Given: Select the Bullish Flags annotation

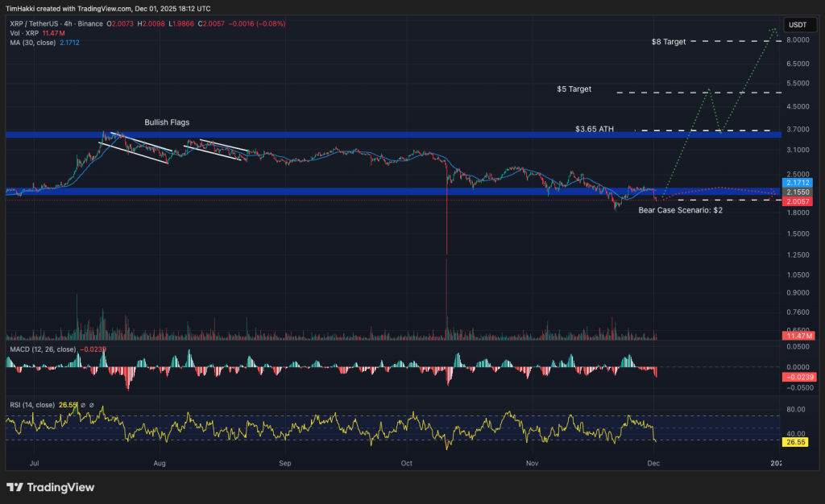Looking at the screenshot, I should click(166, 122).
